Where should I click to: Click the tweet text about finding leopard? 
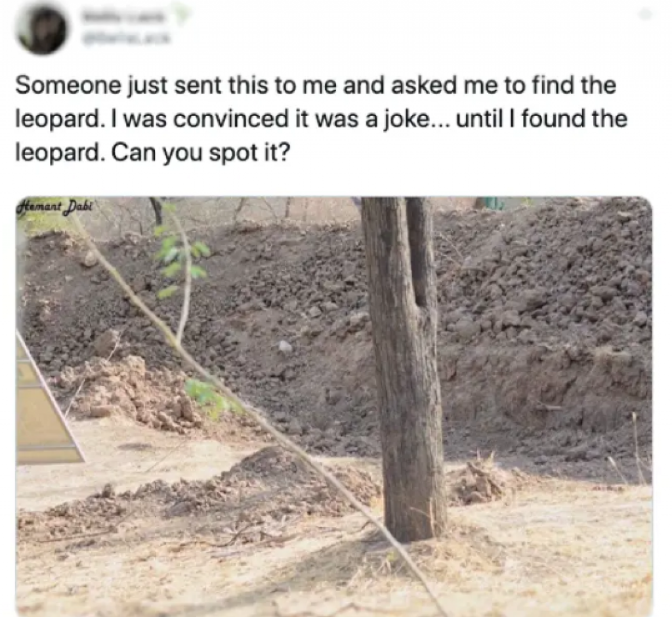pyautogui.click(x=322, y=118)
